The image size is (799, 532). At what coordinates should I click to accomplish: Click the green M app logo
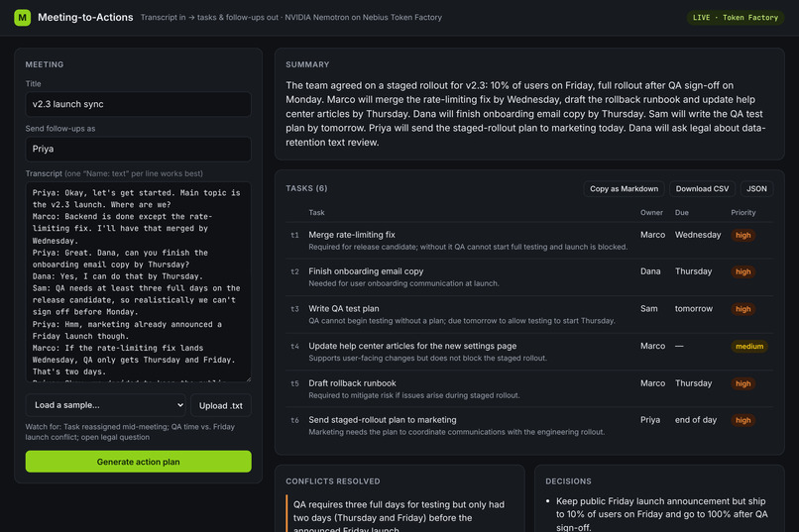[23, 17]
